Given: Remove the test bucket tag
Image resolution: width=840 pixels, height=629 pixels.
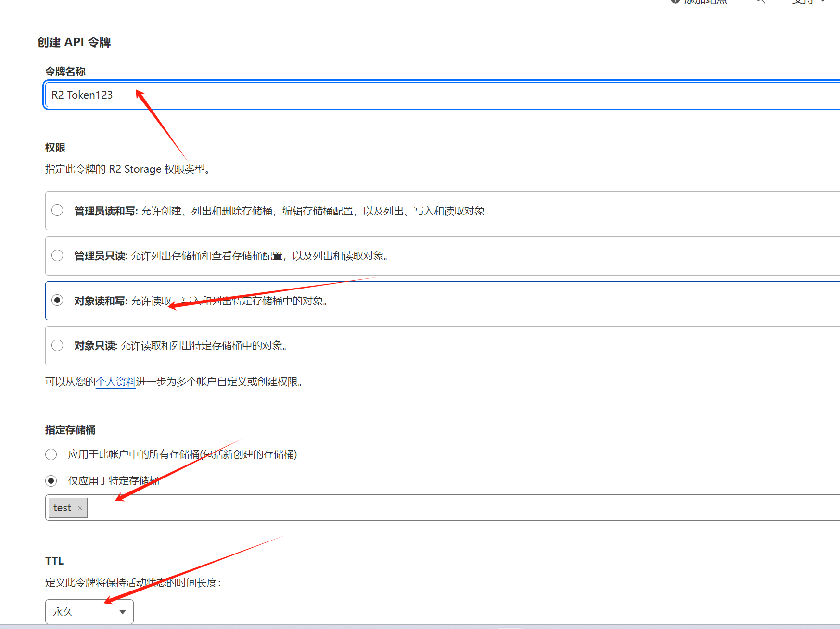Looking at the screenshot, I should click(80, 508).
